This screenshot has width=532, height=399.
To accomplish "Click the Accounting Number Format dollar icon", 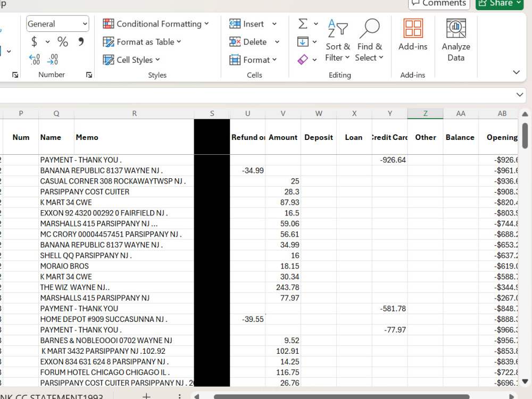I will pyautogui.click(x=34, y=41).
